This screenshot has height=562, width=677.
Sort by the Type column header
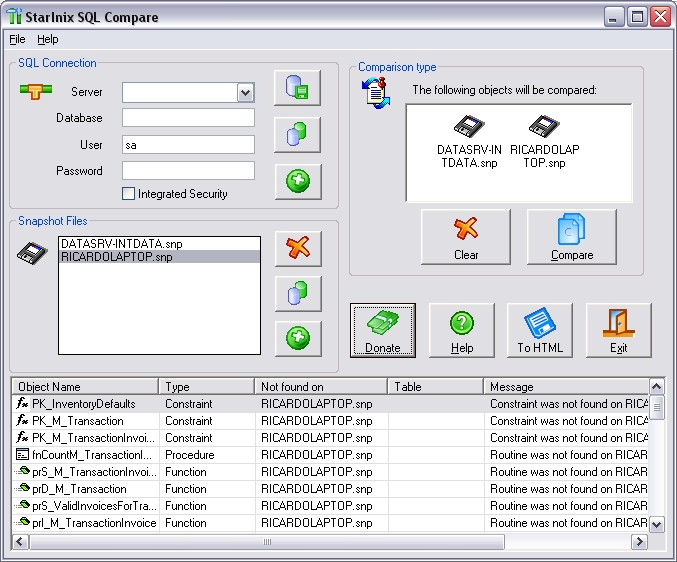pos(206,386)
